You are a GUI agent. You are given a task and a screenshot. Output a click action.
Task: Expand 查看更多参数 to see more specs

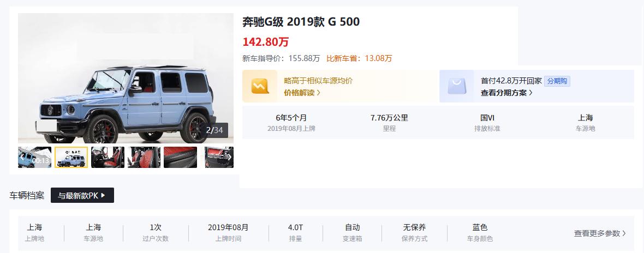tap(600, 233)
